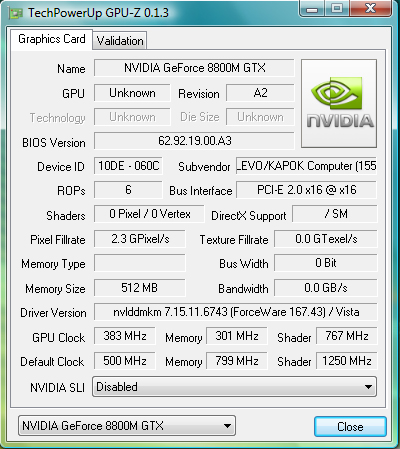Screen dimensions: 400x449
Task: Open the NVIDIA SLI dropdown
Action: [x=234, y=387]
